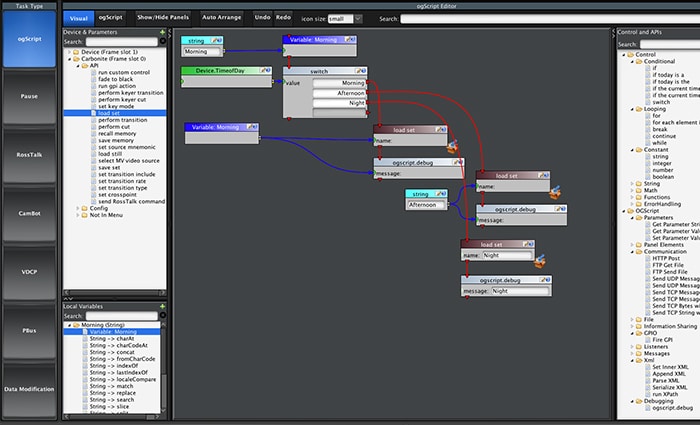Click the file icon beside 'load still'
Screen dimensions: 700x425
click(94, 154)
